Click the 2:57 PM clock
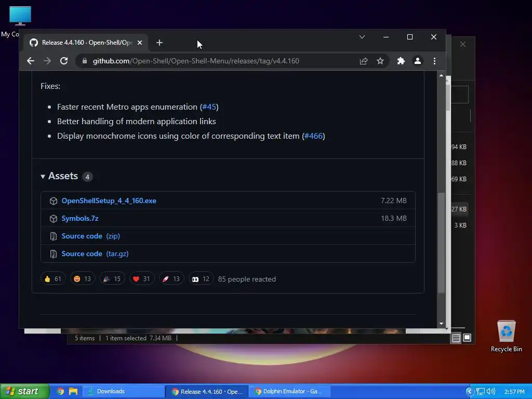Image resolution: width=532 pixels, height=399 pixels. click(514, 392)
